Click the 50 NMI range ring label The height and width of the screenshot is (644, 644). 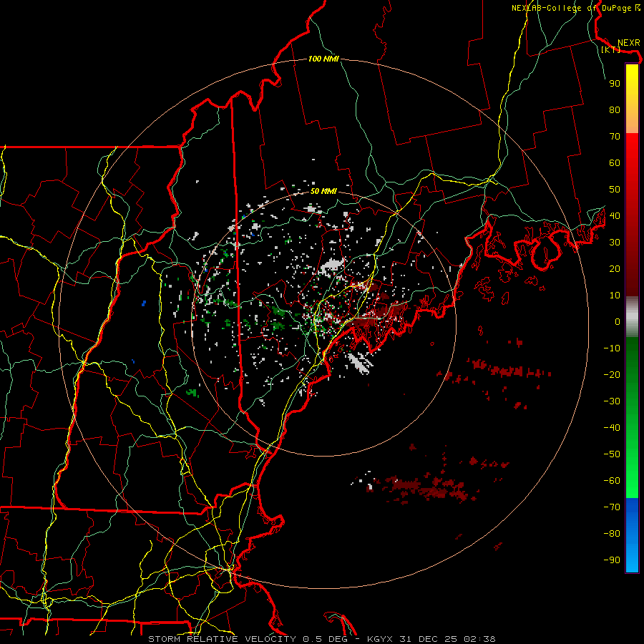pyautogui.click(x=323, y=191)
